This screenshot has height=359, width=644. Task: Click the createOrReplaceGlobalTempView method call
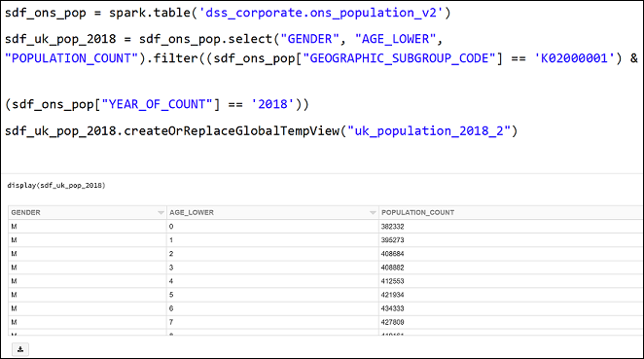[232, 131]
